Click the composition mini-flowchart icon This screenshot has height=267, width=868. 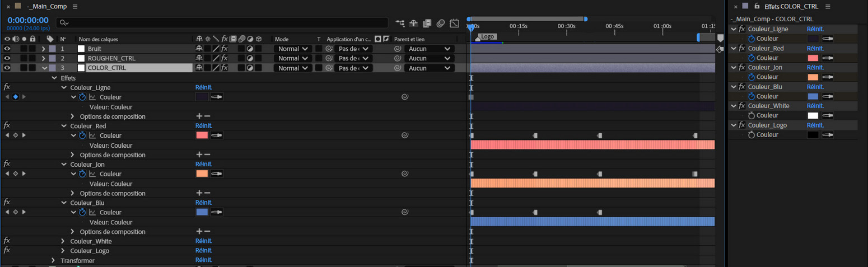400,24
